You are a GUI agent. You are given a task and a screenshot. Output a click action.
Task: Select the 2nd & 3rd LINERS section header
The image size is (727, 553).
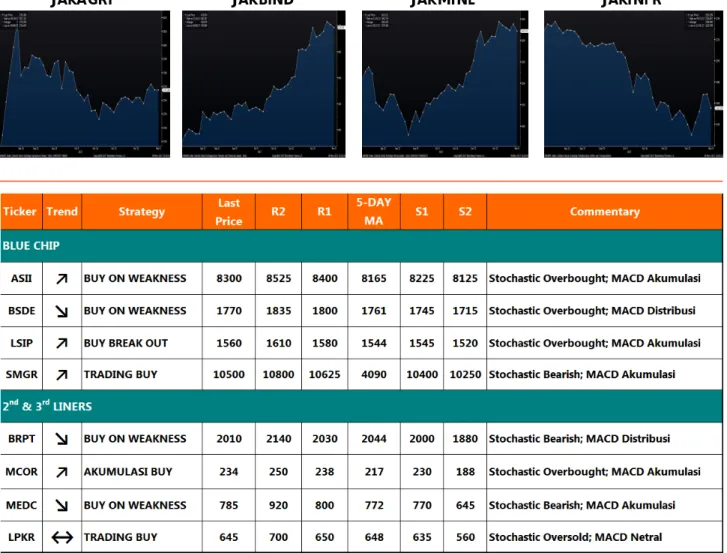click(362, 406)
